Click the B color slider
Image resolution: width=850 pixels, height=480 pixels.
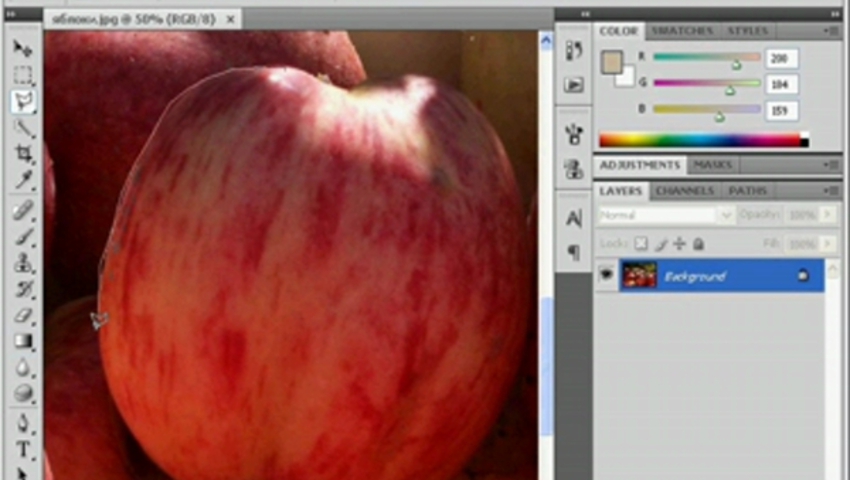[x=706, y=110]
